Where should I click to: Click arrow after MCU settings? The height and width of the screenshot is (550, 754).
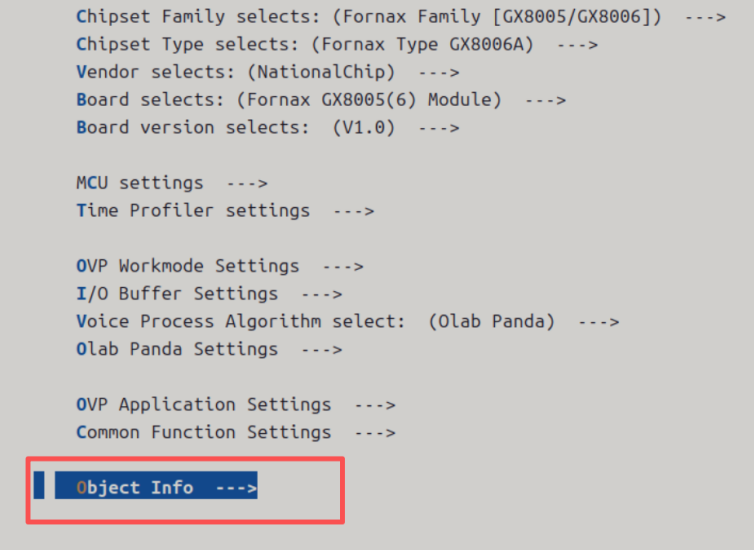pos(247,184)
